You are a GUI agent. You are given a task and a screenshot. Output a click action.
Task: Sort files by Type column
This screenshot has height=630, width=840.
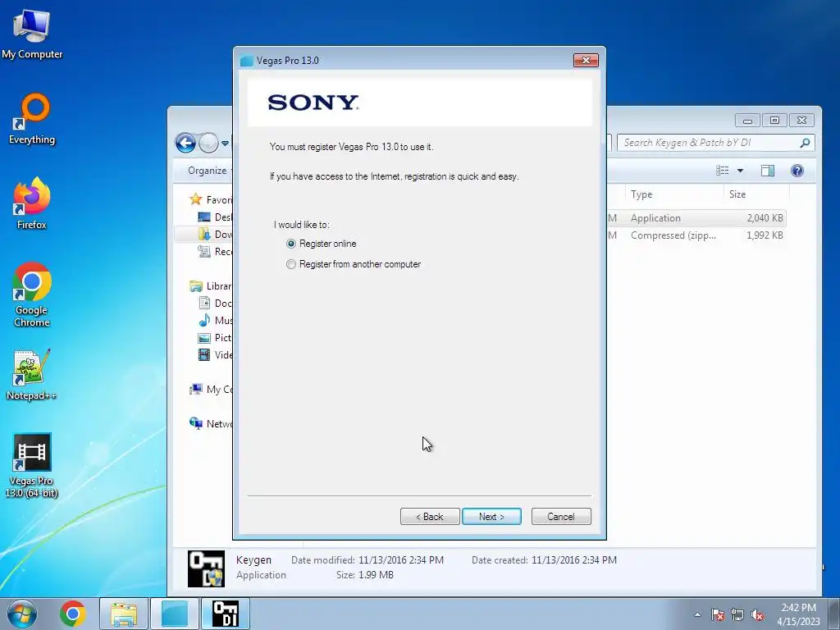click(x=674, y=194)
